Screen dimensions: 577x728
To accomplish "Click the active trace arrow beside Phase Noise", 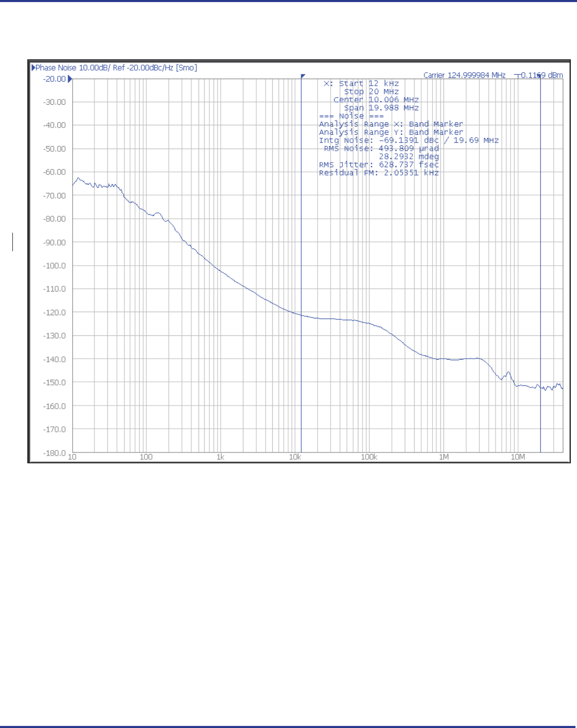I will (x=33, y=68).
